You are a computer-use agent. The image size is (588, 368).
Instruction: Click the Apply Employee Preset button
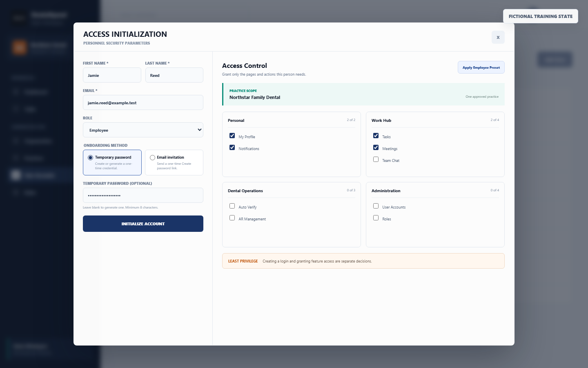481,67
